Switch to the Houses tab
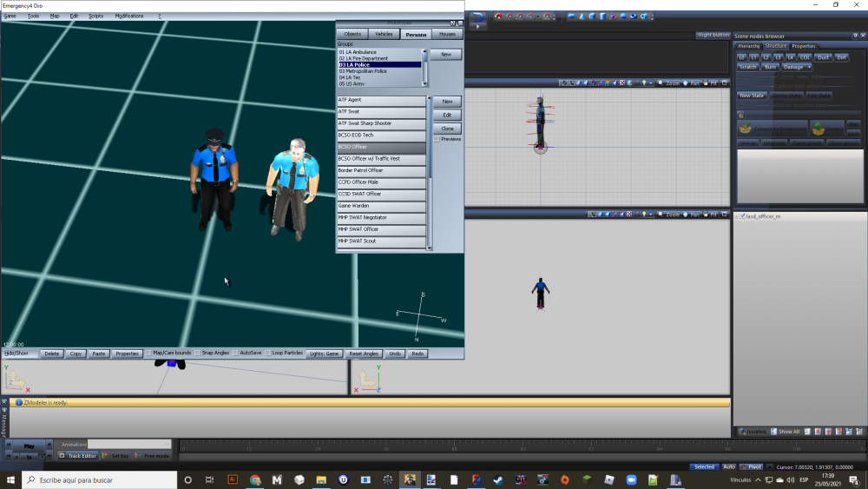868x489 pixels. click(447, 35)
